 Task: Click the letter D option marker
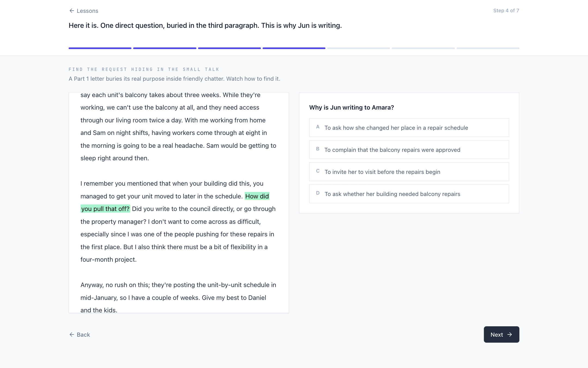pos(318,193)
